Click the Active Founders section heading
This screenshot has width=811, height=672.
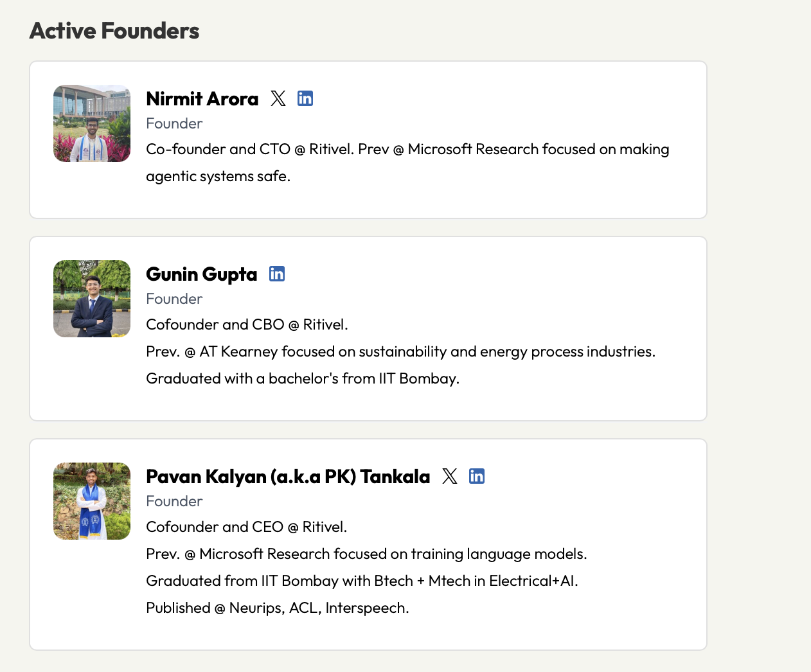tap(114, 31)
